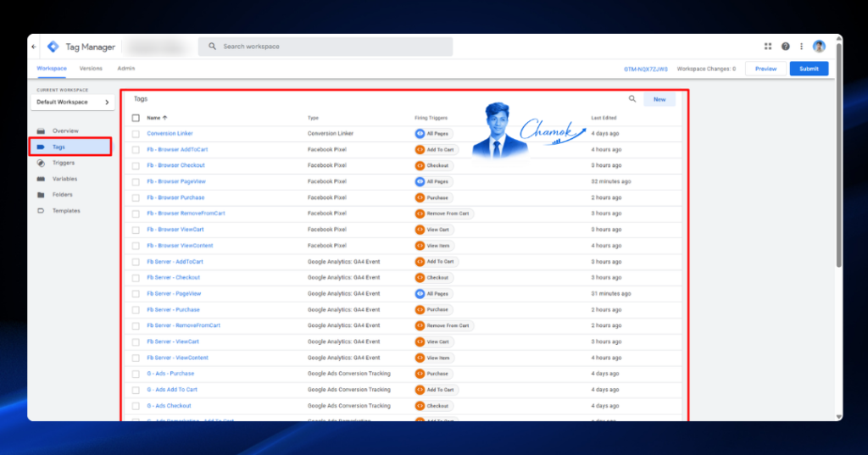Screen dimensions: 868x455
Task: Tick the select-all checkbox in Tags header
Action: 136,118
